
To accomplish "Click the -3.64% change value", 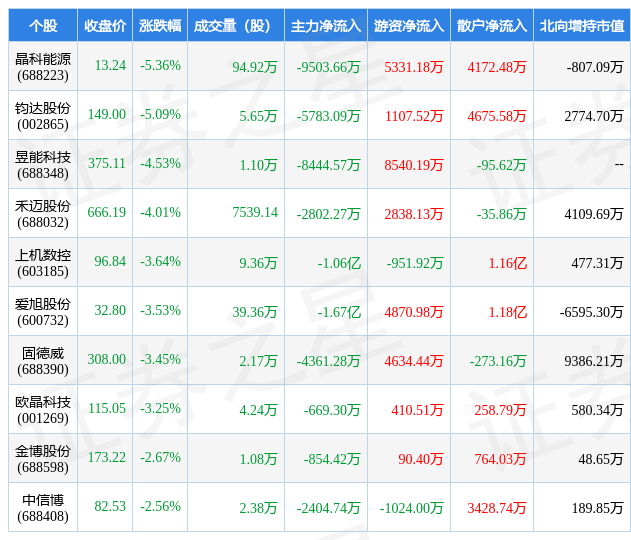I will [x=161, y=262].
